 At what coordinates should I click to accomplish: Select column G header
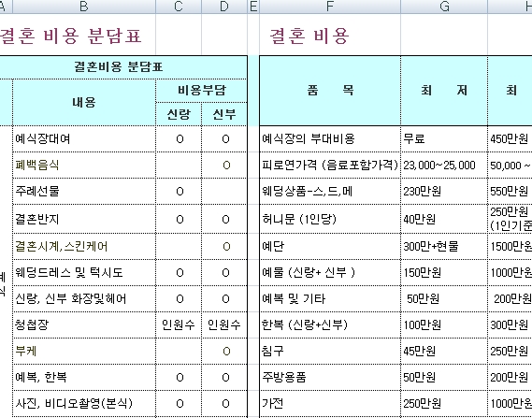[444, 7]
